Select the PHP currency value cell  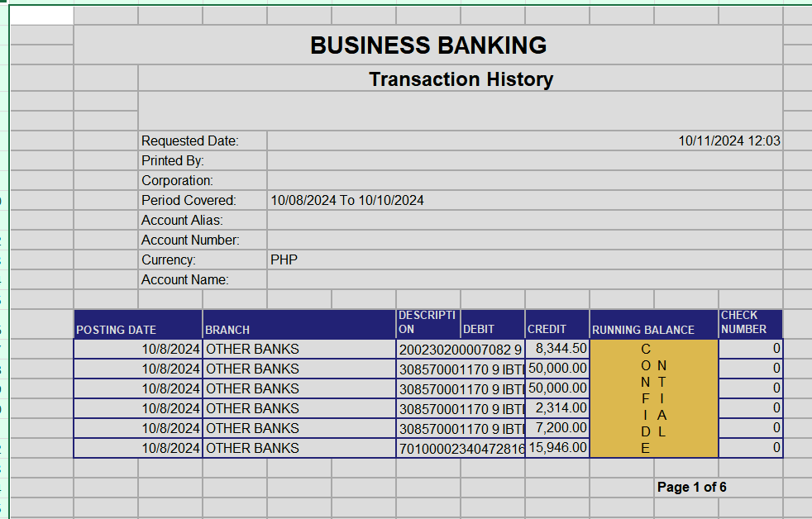pyautogui.click(x=524, y=259)
